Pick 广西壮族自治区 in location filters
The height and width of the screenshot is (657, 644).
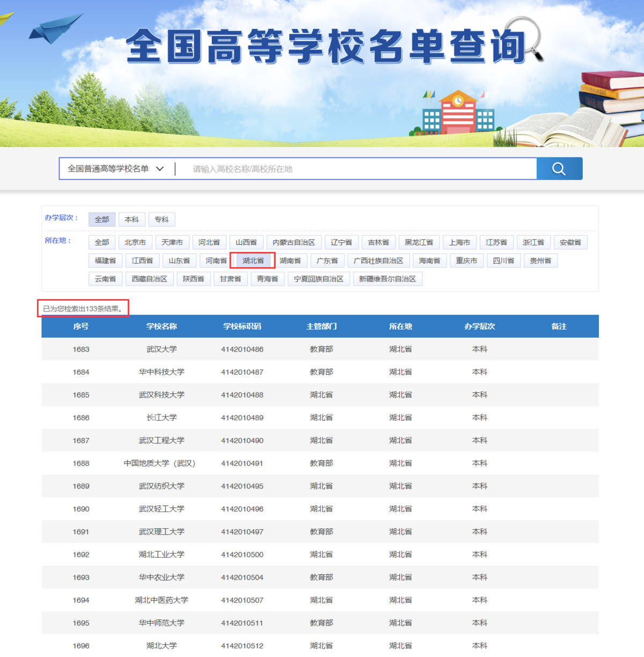(x=379, y=261)
